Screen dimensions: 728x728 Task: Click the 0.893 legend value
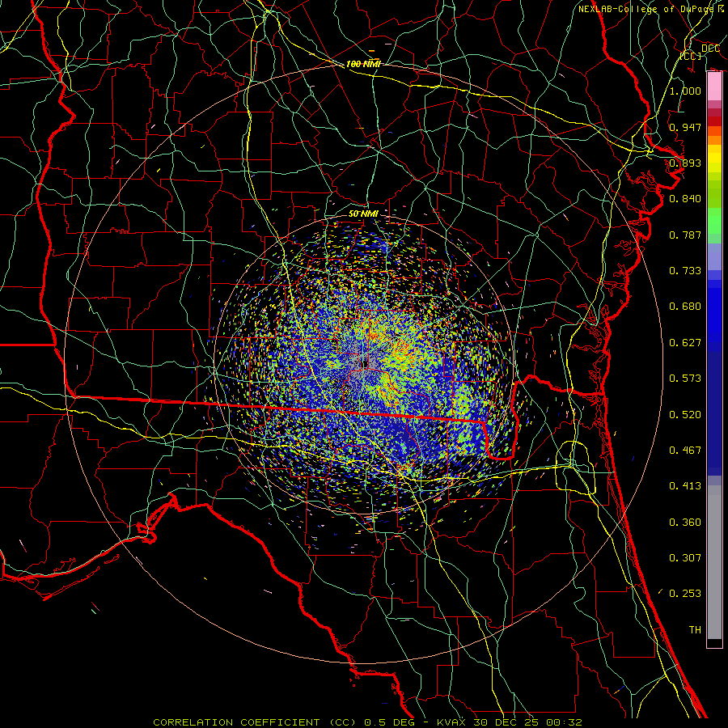pyautogui.click(x=685, y=163)
